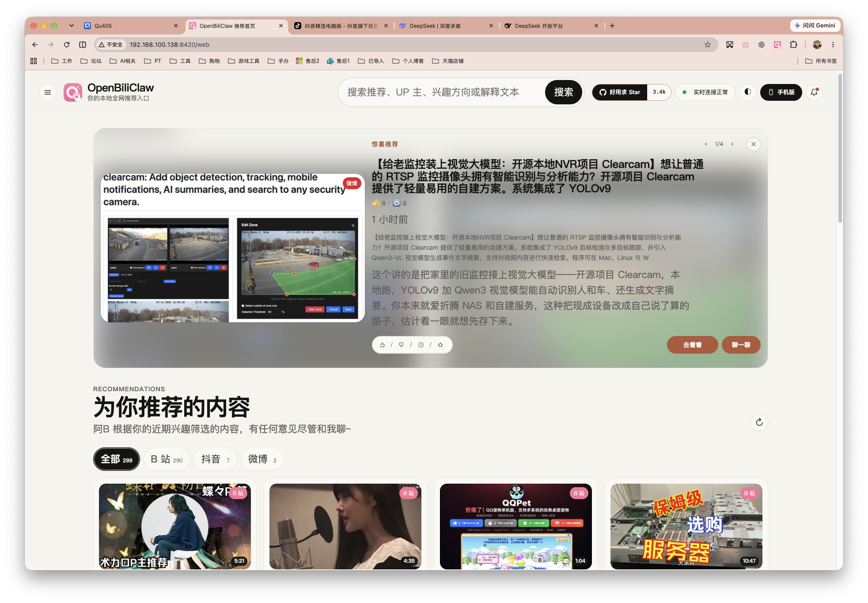
Task: Open the pink Bilibili TV extension
Action: pyautogui.click(x=746, y=45)
